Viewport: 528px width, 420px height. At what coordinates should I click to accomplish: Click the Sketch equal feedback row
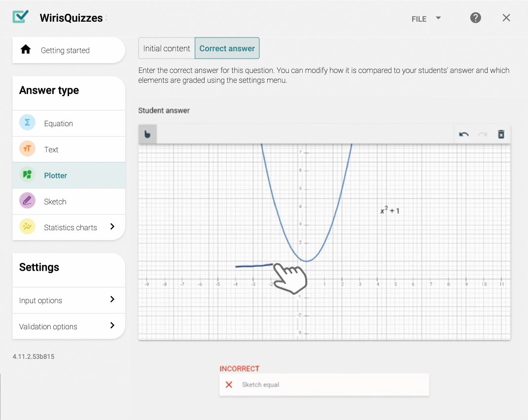(324, 385)
